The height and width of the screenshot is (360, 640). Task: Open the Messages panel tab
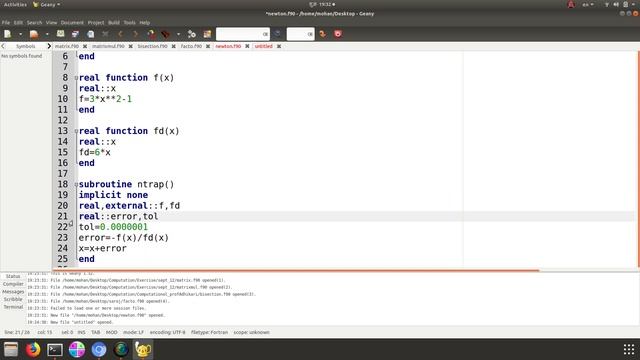[13, 292]
